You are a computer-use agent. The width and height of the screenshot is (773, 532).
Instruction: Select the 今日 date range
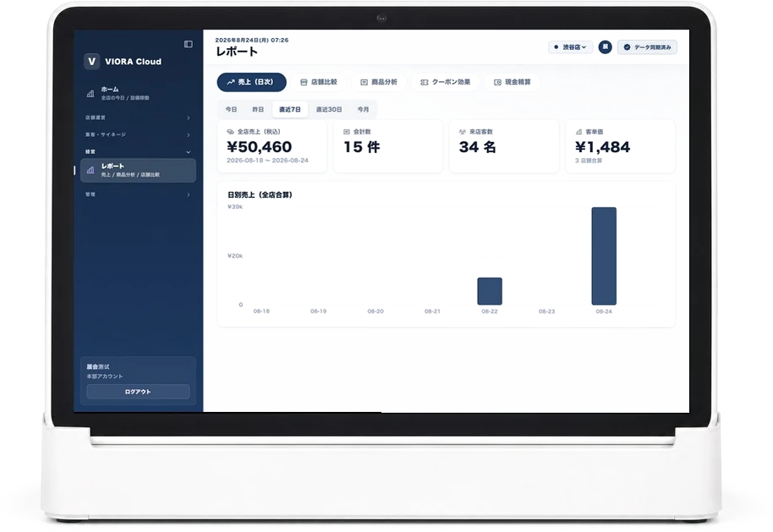coord(231,109)
